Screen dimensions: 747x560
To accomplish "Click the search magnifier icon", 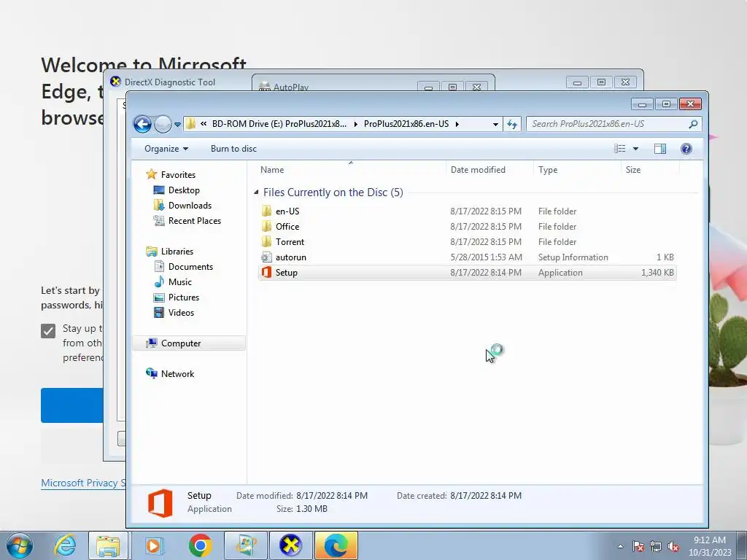I will 693,124.
